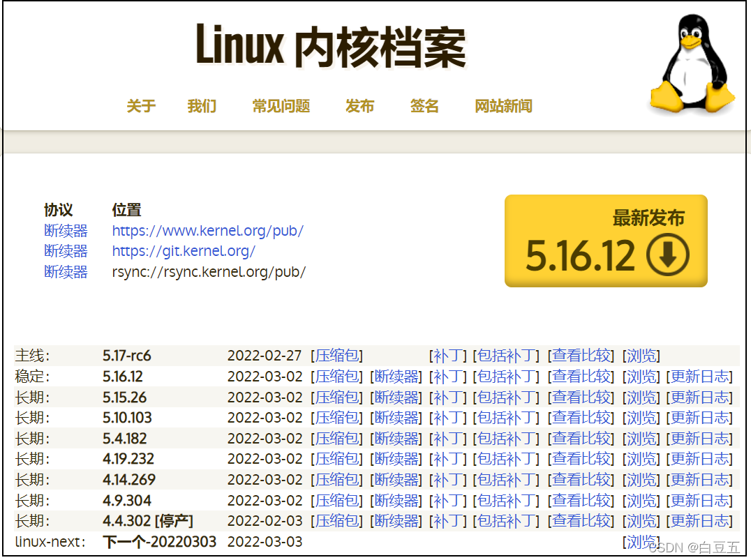
Task: Open the https://git.kernel.org/ link
Action: pyautogui.click(x=184, y=251)
